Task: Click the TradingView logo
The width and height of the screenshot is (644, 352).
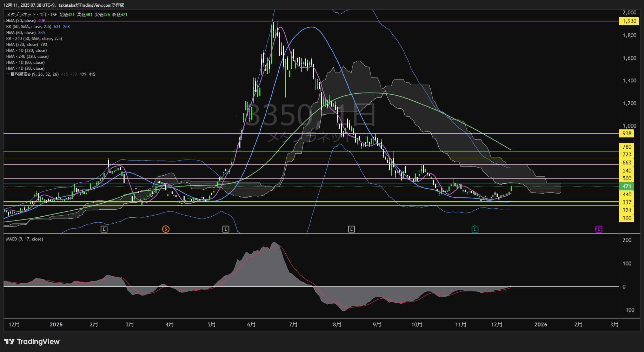Action: click(x=32, y=341)
